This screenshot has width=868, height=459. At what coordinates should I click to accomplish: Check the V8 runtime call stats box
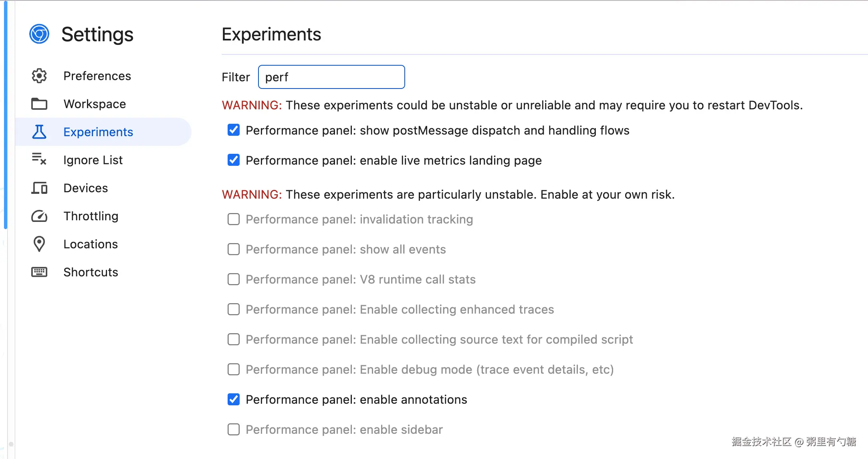(x=234, y=279)
